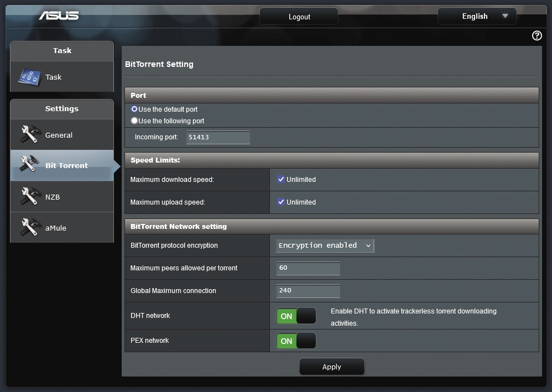Select Use the default port radio button
The height and width of the screenshot is (392, 552).
coord(134,109)
